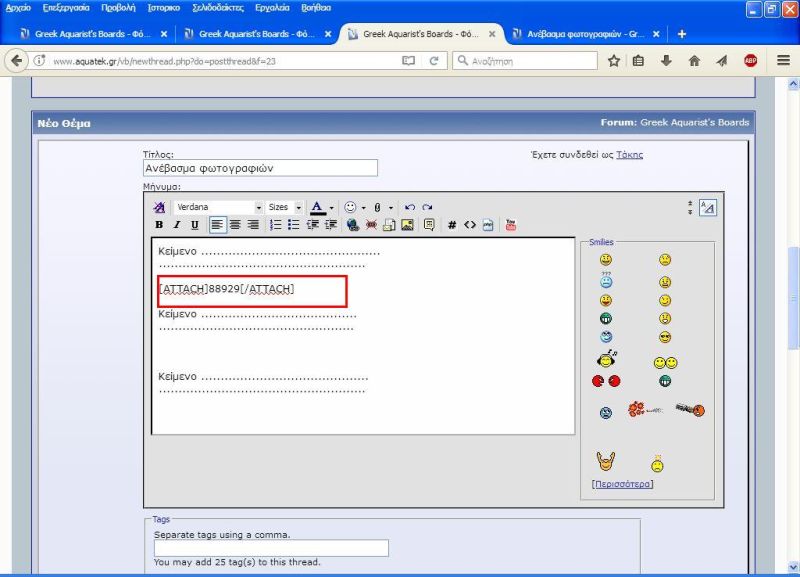Insert a numbered ordered list
The image size is (800, 577).
[276, 225]
